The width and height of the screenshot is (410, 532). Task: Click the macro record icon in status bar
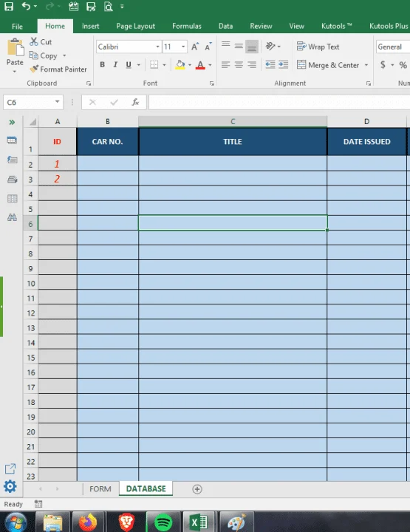pos(38,504)
